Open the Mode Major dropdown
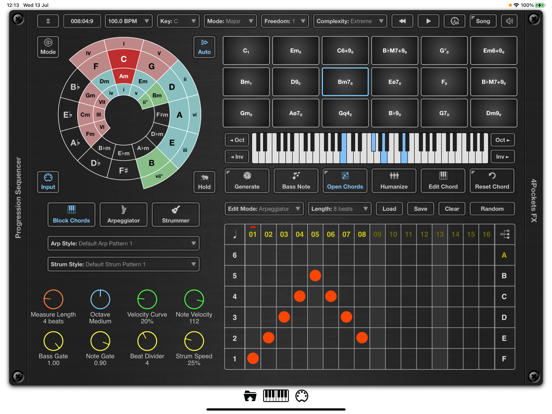The height and width of the screenshot is (414, 552). [x=230, y=21]
